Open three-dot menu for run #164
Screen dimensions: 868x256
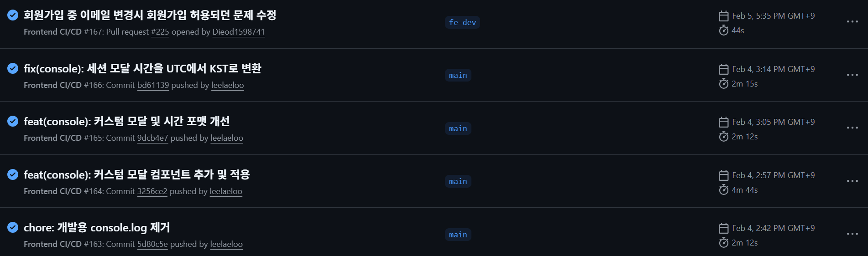tap(852, 181)
